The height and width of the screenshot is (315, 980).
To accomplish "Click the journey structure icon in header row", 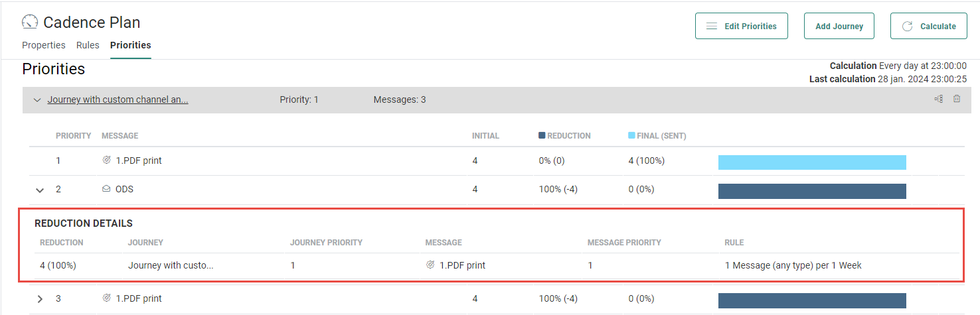I will pos(938,99).
